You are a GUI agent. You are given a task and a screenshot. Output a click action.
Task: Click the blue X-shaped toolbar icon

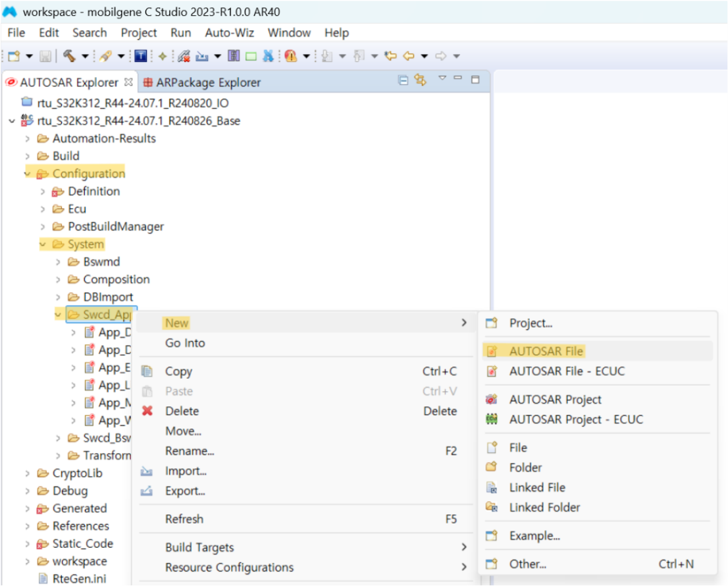(x=268, y=56)
